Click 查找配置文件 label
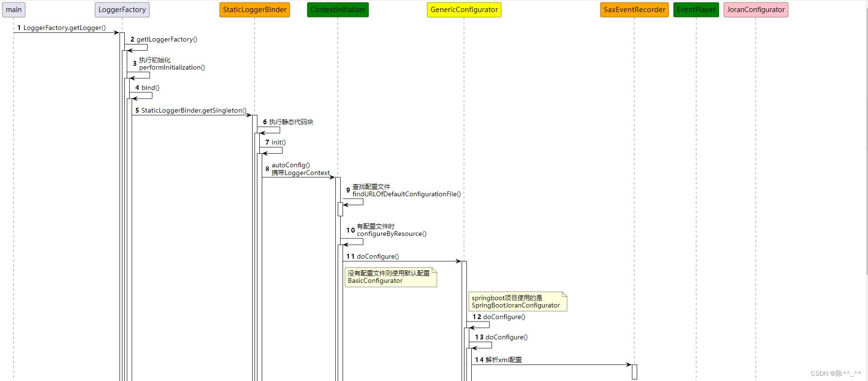This screenshot has width=868, height=381. point(371,187)
